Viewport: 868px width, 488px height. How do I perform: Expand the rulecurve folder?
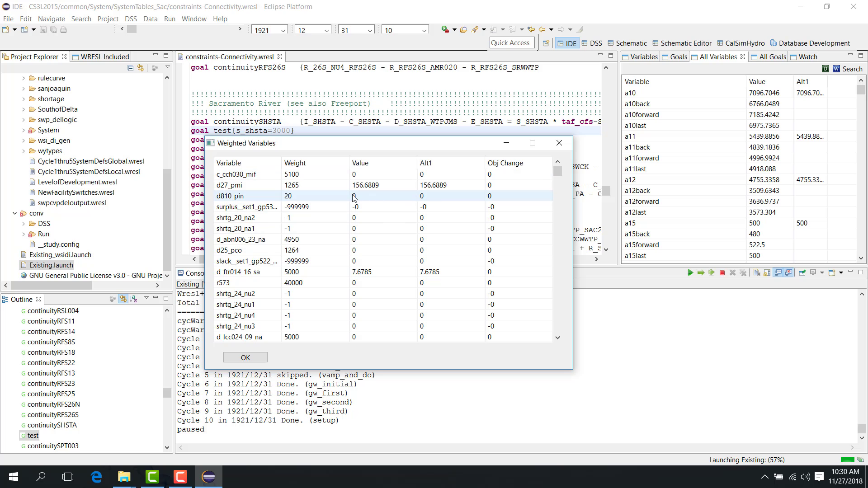pos(24,78)
